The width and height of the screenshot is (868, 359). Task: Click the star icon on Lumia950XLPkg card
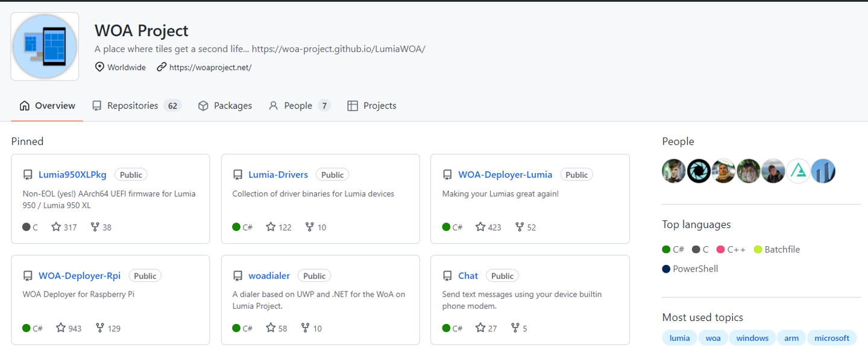56,227
